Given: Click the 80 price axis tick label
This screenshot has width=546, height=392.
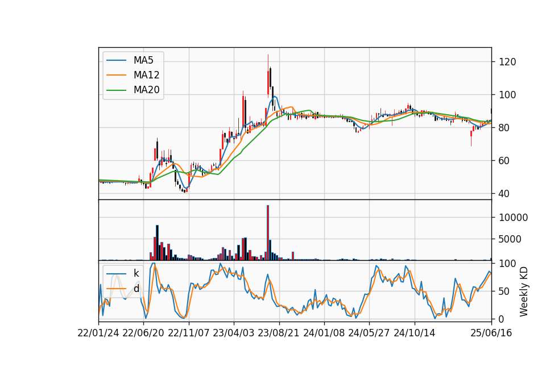Looking at the screenshot, I should (504, 128).
